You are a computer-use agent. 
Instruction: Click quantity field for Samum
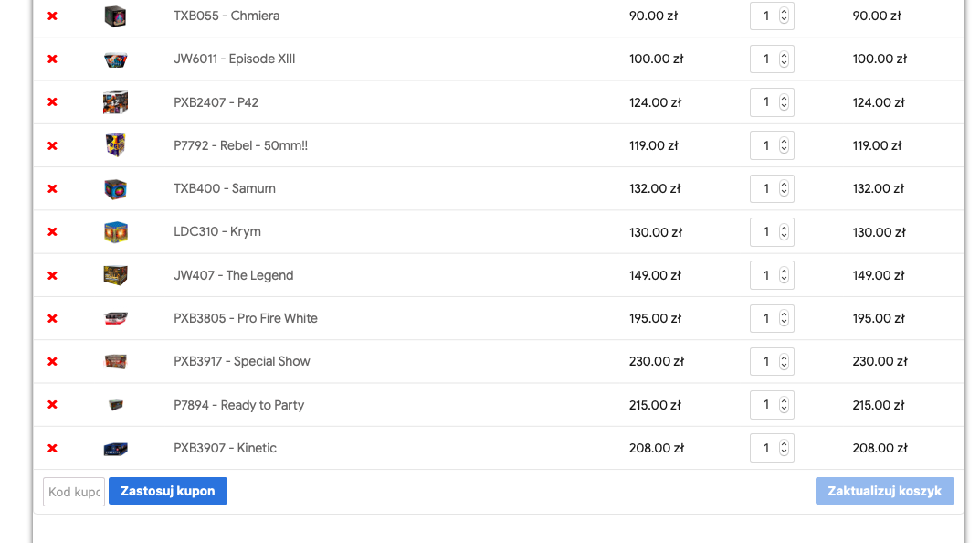tap(765, 189)
